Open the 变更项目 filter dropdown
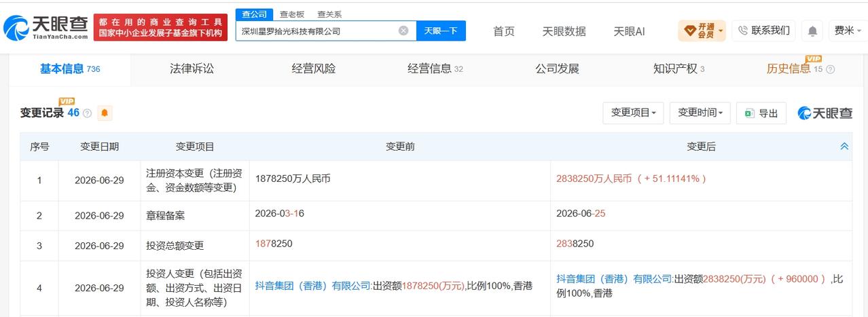The height and width of the screenshot is (317, 868). [x=633, y=113]
